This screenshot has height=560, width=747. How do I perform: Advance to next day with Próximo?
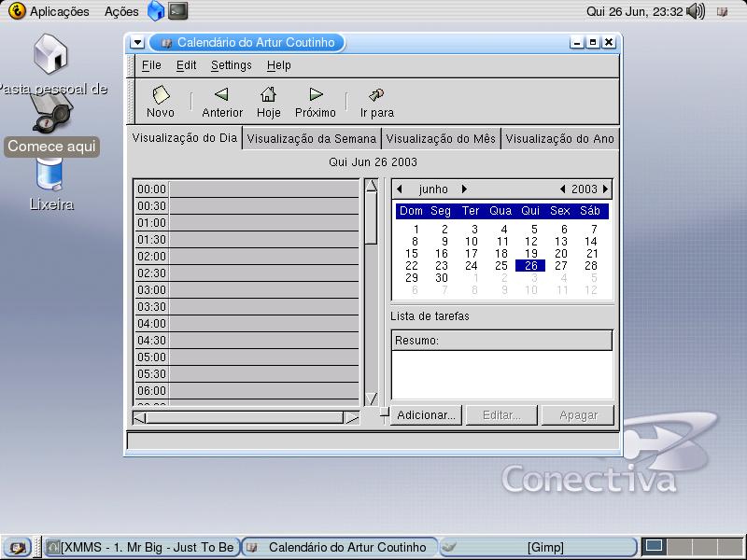point(316,101)
